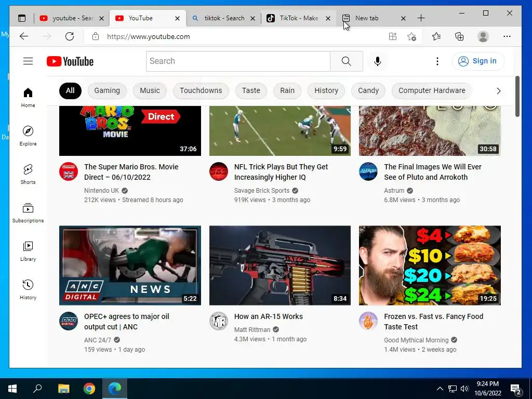The height and width of the screenshot is (399, 532).
Task: Click the apps available icon in the address bar
Action: (393, 36)
